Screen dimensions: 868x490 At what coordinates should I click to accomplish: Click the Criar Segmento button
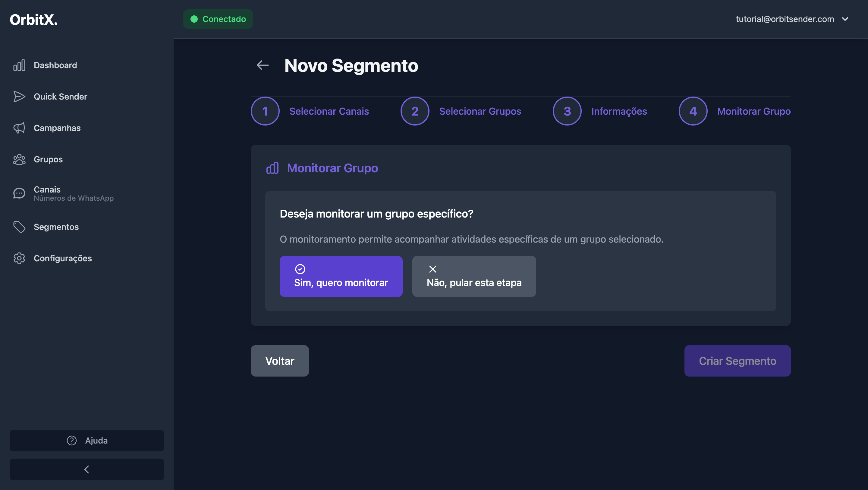point(737,361)
